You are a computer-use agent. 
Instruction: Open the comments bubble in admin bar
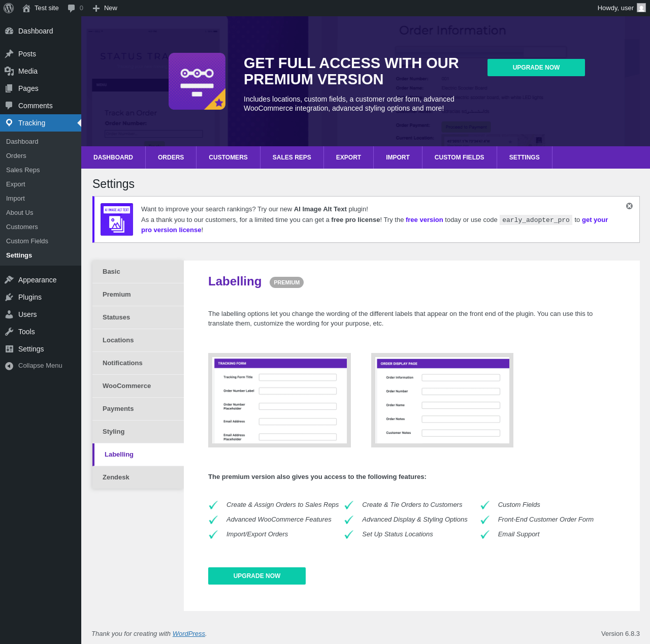72,8
